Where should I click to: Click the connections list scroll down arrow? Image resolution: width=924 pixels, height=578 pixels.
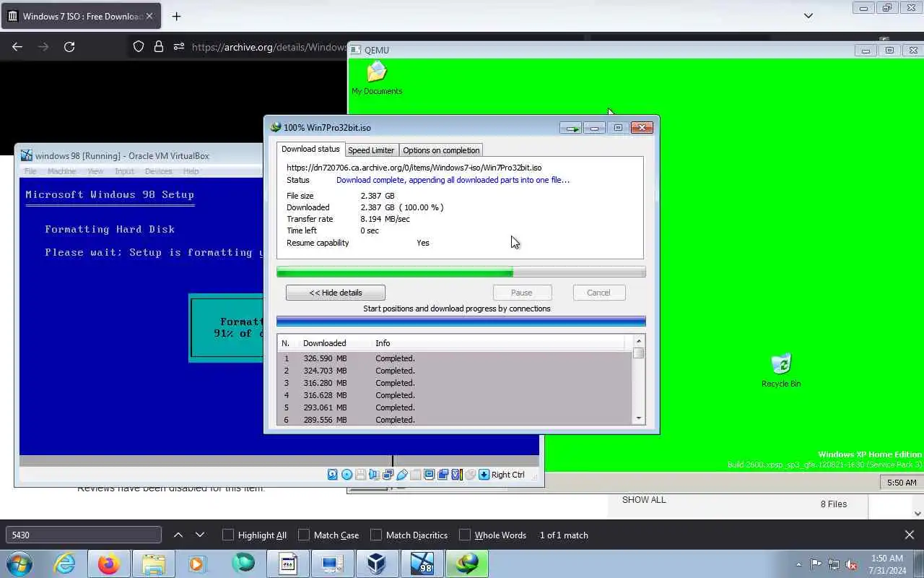[638, 418]
